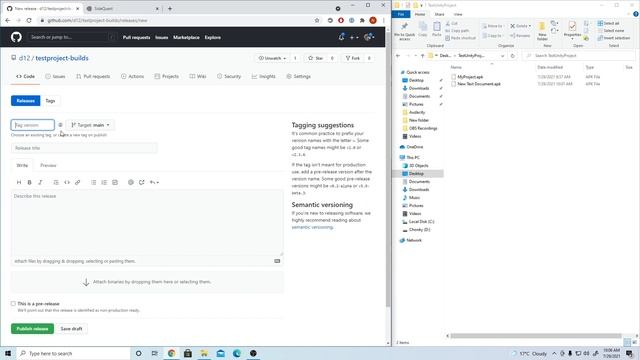Apply bold formatting in release editor

(29, 182)
